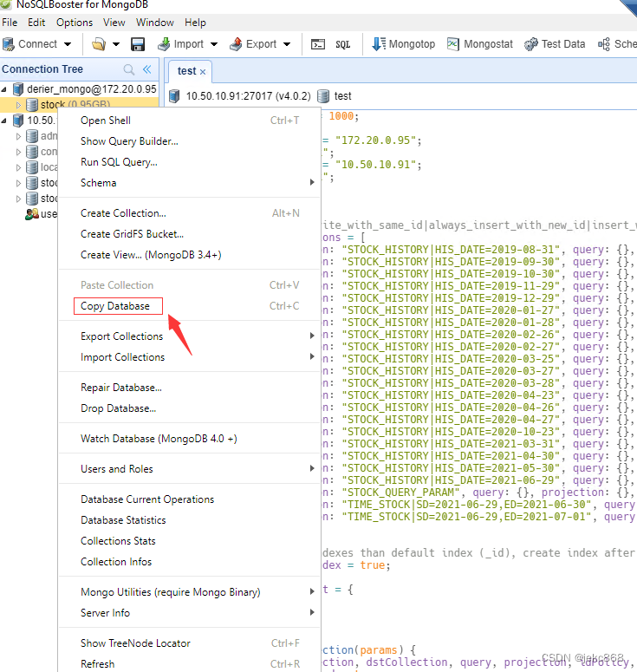The height and width of the screenshot is (672, 637).
Task: Open the File menu
Action: (x=10, y=23)
